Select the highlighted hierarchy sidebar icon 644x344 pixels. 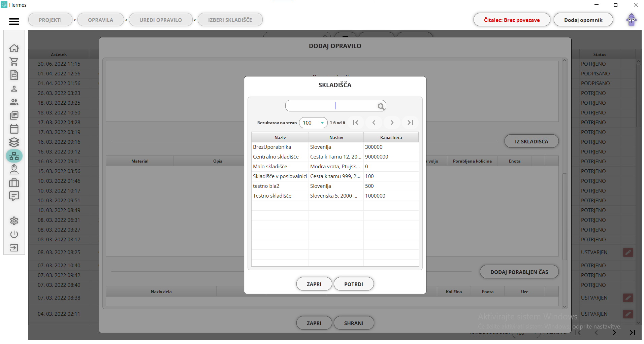[14, 156]
